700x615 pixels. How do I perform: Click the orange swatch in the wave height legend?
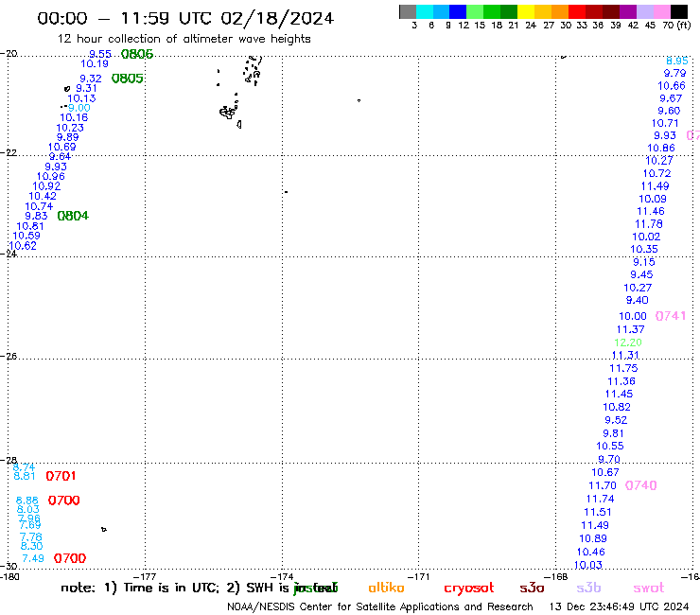[x=560, y=11]
